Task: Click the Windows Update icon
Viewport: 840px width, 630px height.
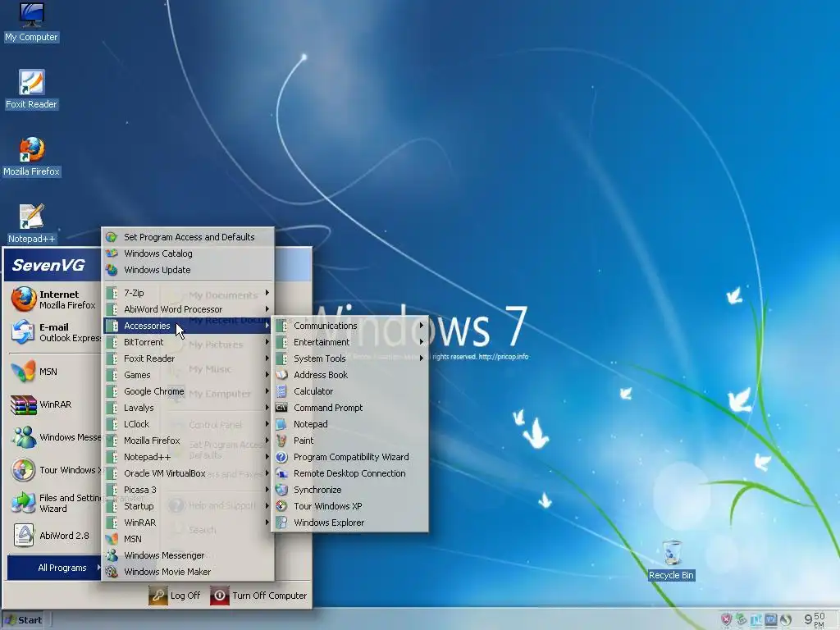Action: (112, 270)
